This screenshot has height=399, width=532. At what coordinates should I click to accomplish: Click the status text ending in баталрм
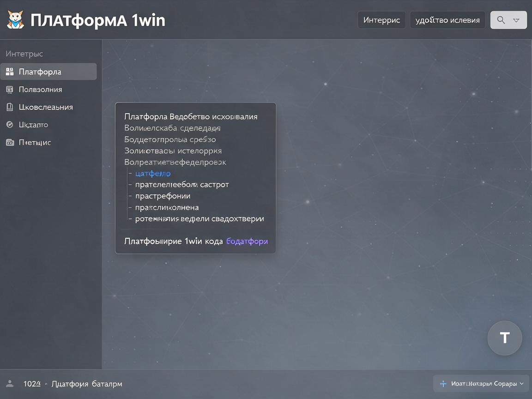click(x=87, y=384)
